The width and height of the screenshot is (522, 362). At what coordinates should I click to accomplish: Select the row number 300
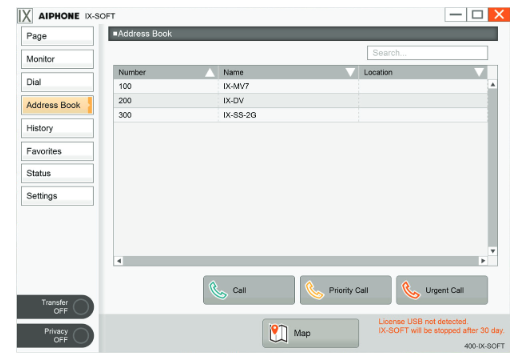[x=125, y=115]
